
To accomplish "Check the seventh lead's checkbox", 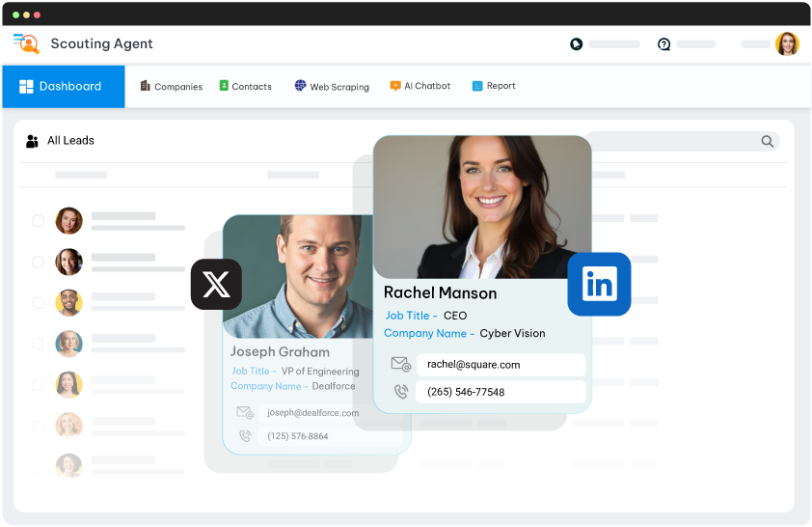I will click(x=39, y=466).
